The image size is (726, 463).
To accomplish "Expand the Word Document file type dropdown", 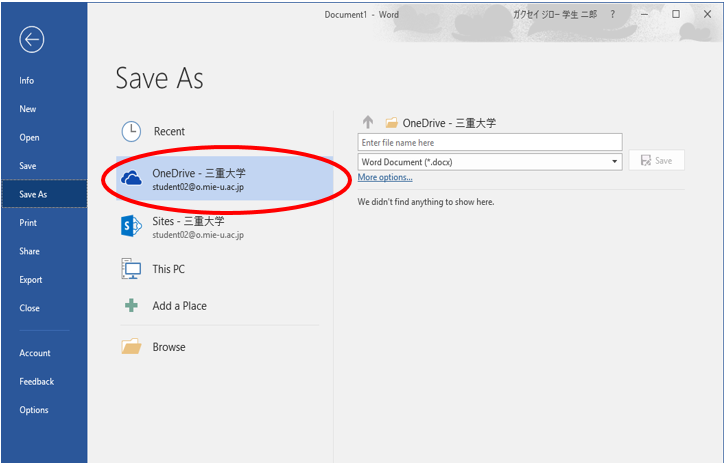I will (x=614, y=162).
